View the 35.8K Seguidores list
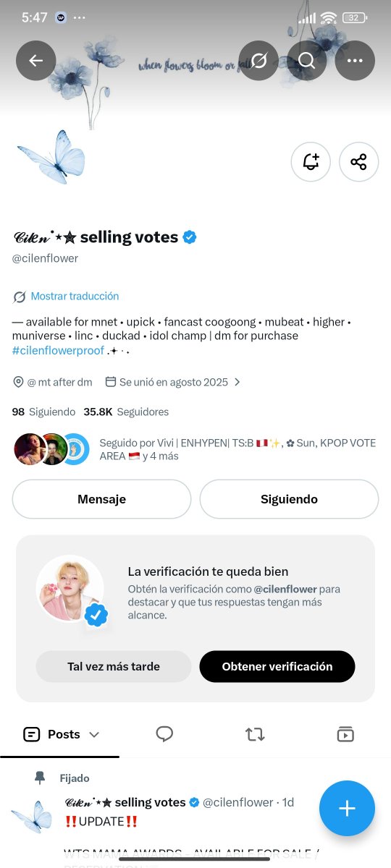Viewport: 391px width, 868px height. tap(126, 412)
